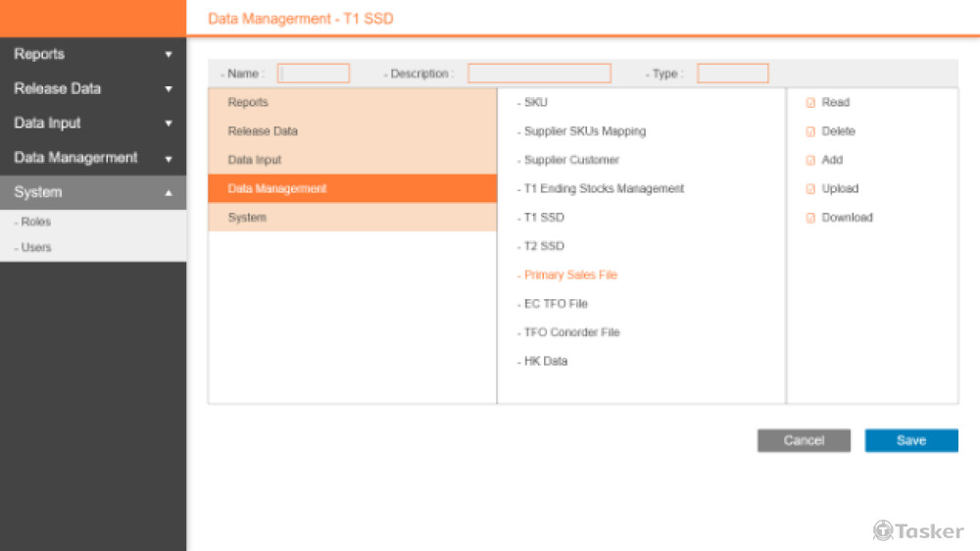Expand the Reports sidebar menu arrow
Viewport: 980px width, 551px height.
(169, 55)
